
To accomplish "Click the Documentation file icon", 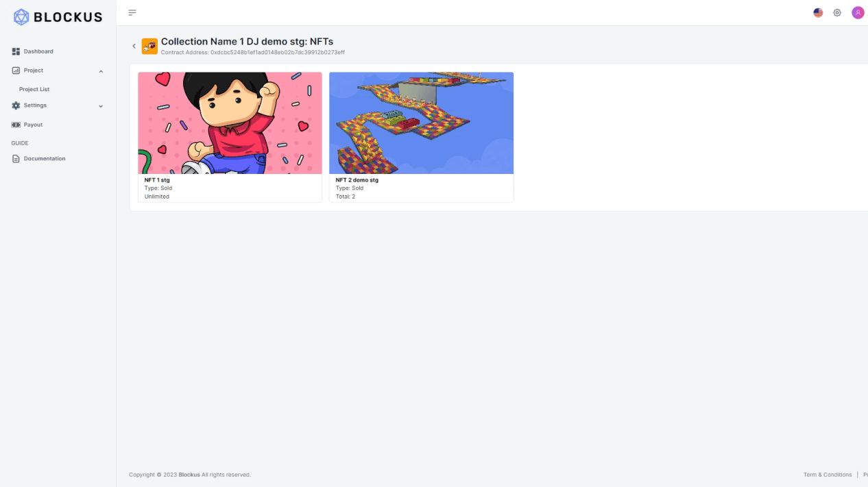I will tap(16, 158).
